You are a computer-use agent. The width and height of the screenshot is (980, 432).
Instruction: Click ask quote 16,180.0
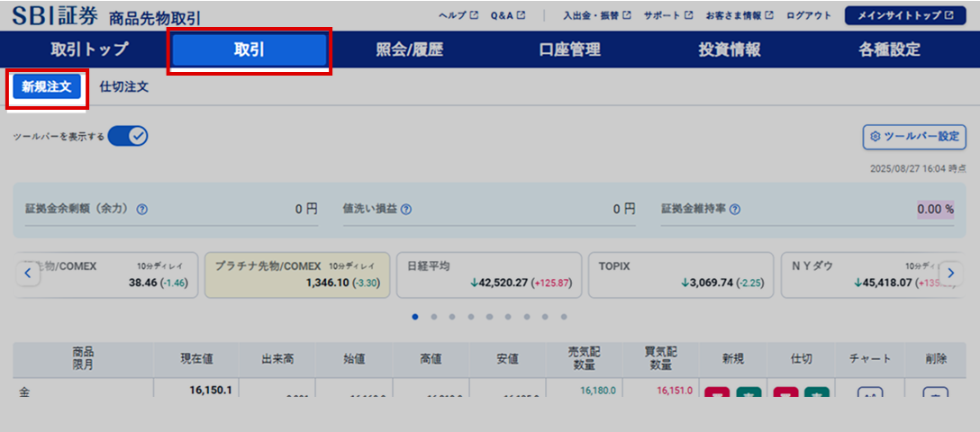click(x=597, y=391)
